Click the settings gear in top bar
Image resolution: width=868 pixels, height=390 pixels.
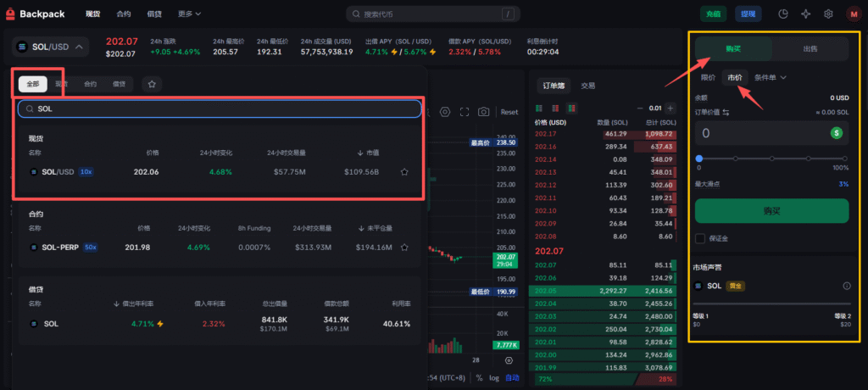click(828, 14)
